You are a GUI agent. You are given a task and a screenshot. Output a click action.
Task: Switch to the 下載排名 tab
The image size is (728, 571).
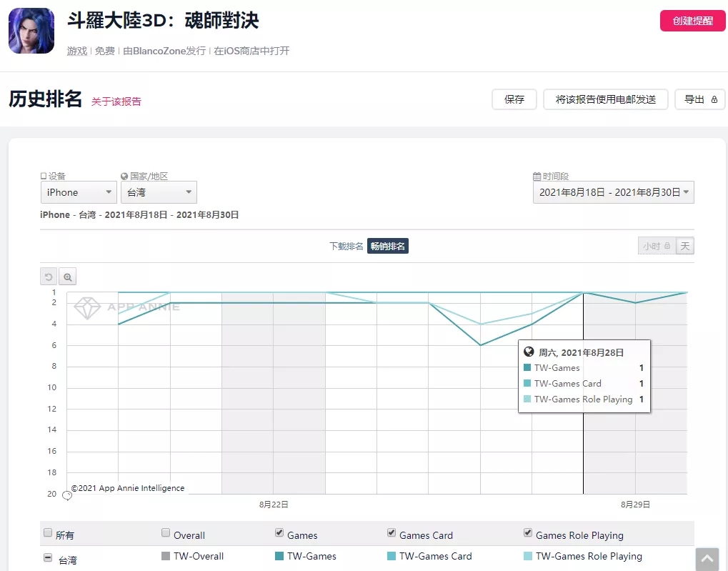pos(346,246)
